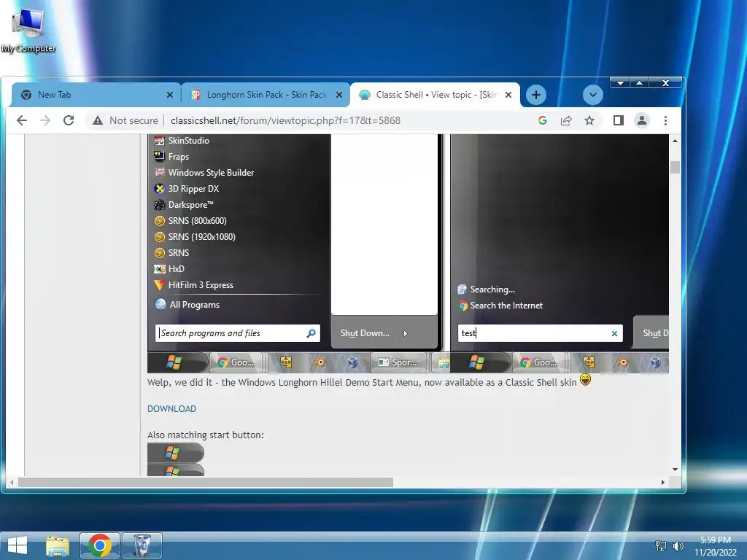Screen dimensions: 747x560
Task: Click SkinStudio in the menu screenshot
Action: tap(182, 141)
